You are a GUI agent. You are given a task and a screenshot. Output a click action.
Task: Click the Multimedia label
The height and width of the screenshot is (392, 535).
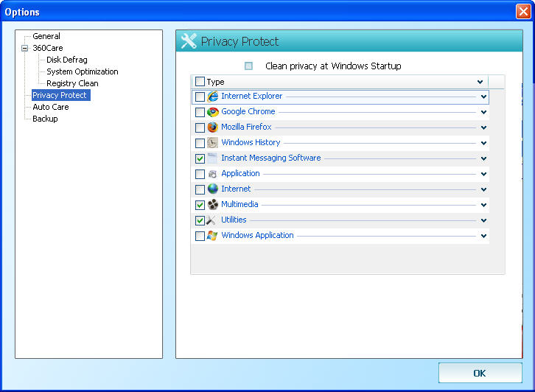pos(239,204)
